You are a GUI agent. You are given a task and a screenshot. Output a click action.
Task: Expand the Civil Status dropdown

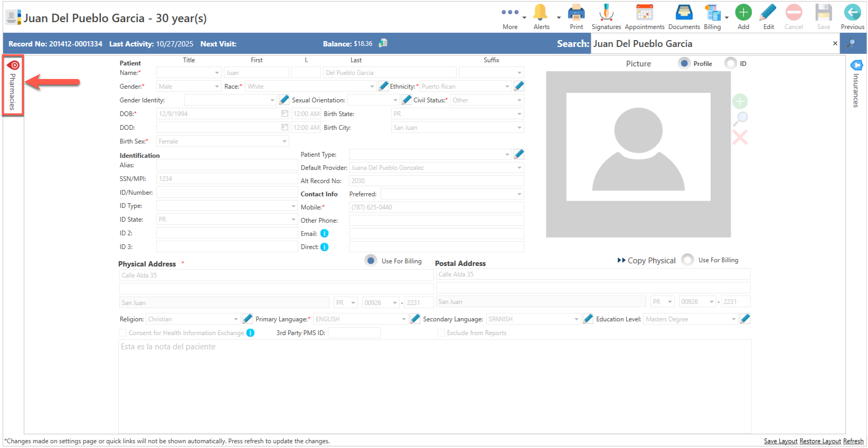pos(519,100)
